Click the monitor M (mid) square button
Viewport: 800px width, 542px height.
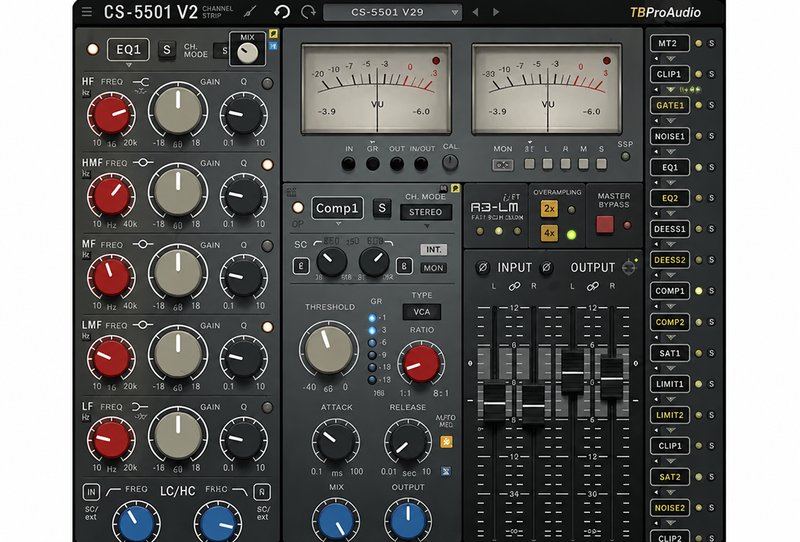point(583,164)
